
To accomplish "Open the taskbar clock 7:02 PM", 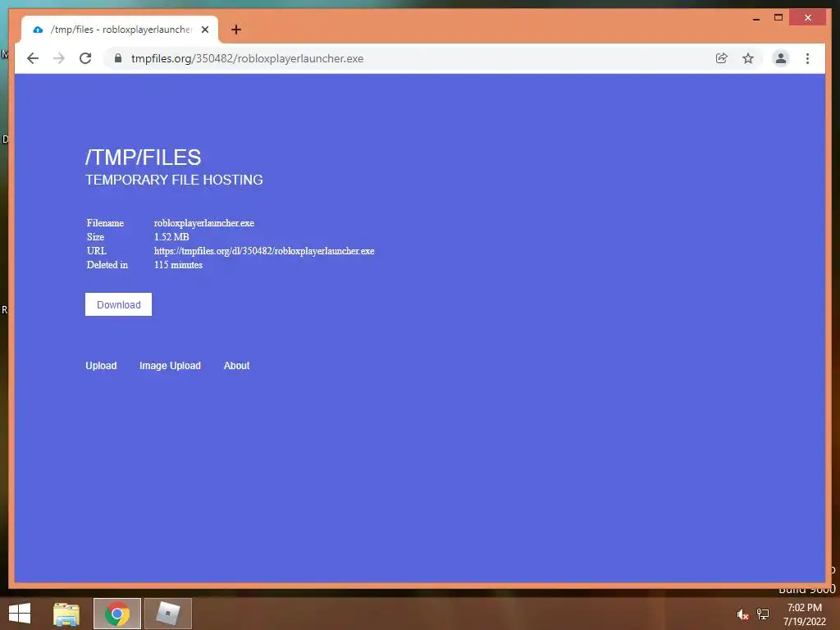I will (x=804, y=614).
